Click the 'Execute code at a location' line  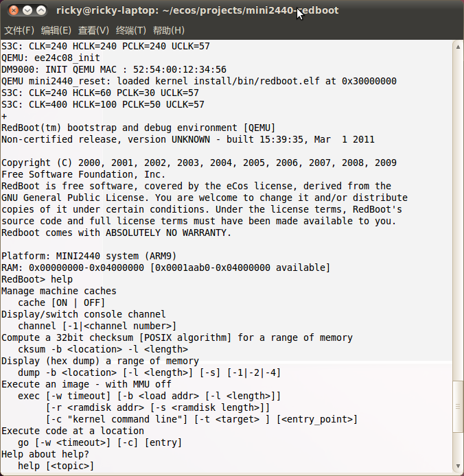[x=73, y=431]
